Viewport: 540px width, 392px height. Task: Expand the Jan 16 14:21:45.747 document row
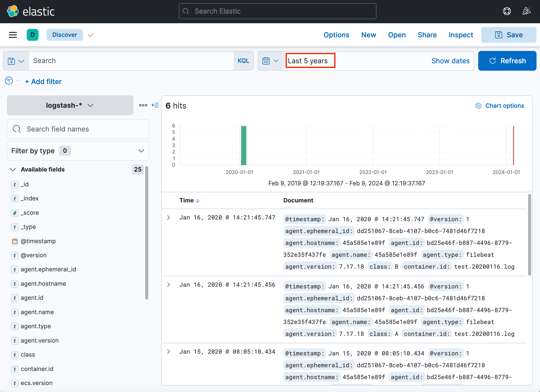coord(168,218)
